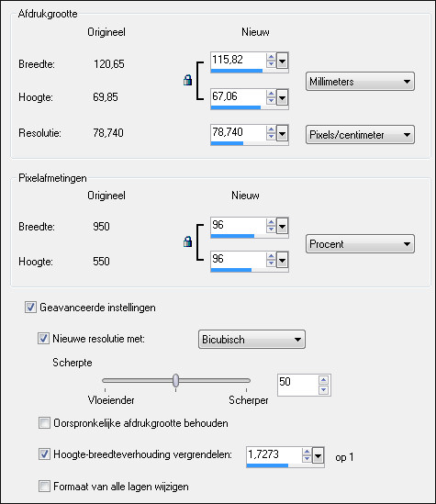Open aspect ratio value popup arrow
Image resolution: width=436 pixels, height=504 pixels.
(x=319, y=455)
